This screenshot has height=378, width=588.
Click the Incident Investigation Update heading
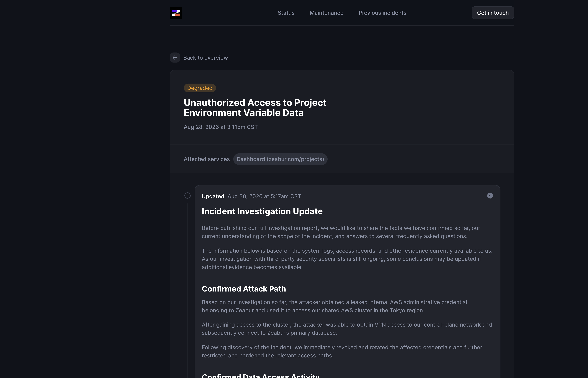(x=262, y=211)
